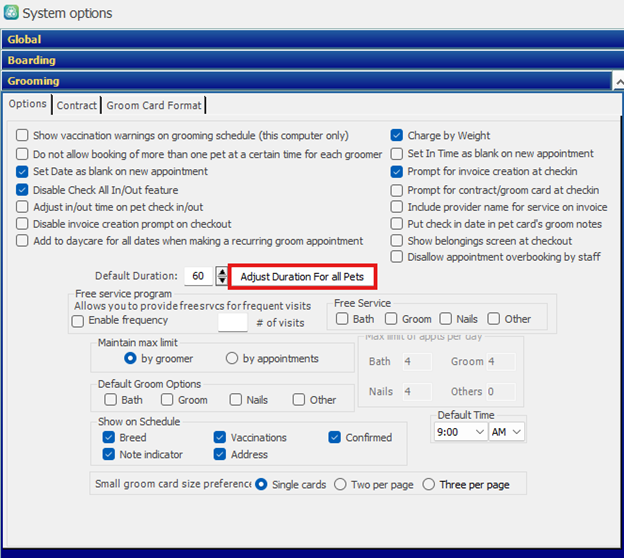Viewport: 624px width, 558px height.
Task: Click the Default Duration value field
Action: (x=198, y=276)
